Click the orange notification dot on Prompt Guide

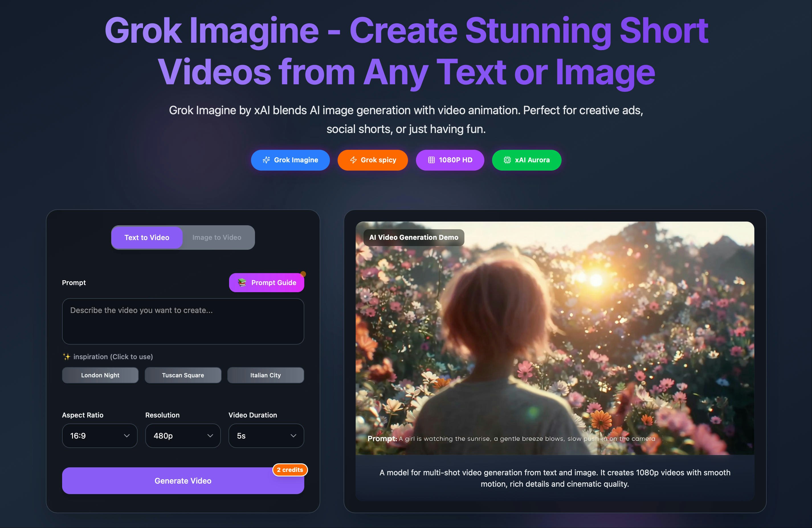[x=303, y=274]
